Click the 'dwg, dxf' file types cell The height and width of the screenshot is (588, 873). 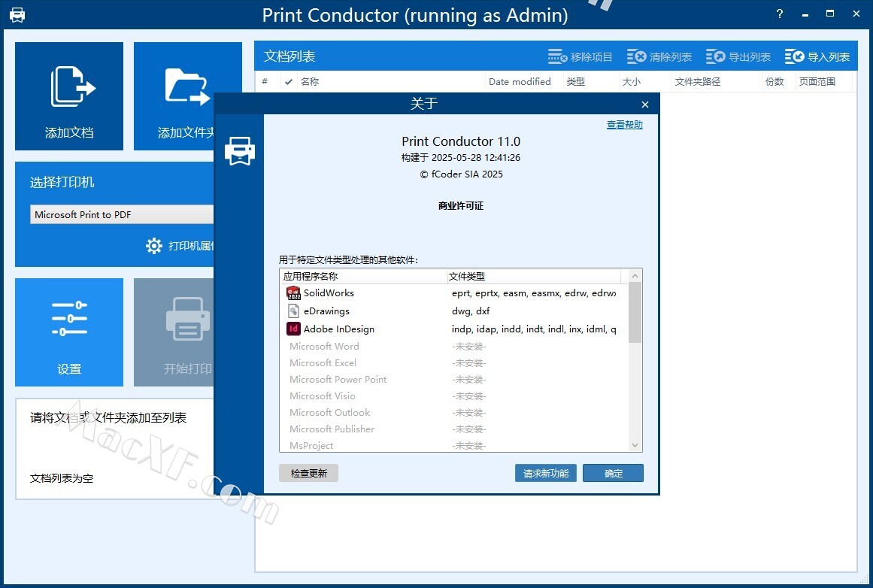471,311
